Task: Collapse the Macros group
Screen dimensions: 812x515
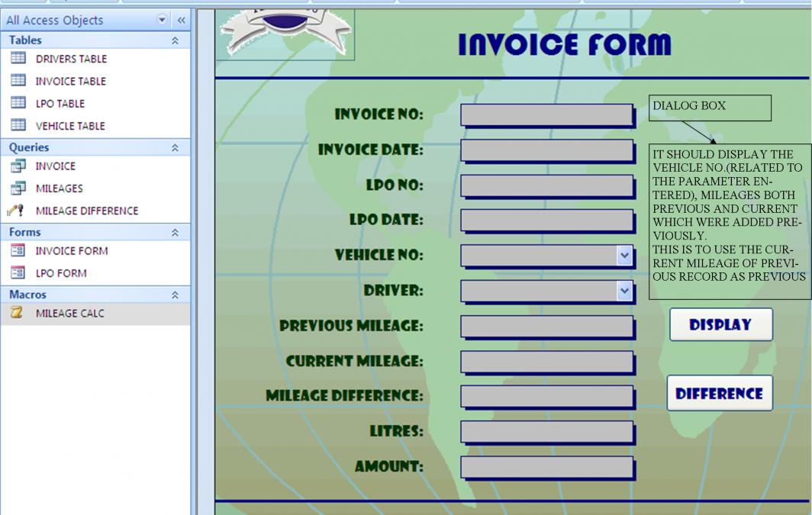Action: (x=175, y=295)
